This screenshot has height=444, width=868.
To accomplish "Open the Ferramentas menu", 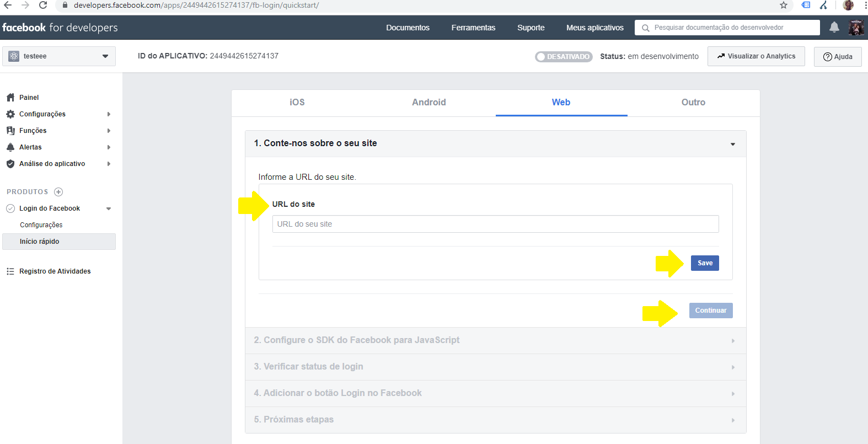I will point(473,28).
